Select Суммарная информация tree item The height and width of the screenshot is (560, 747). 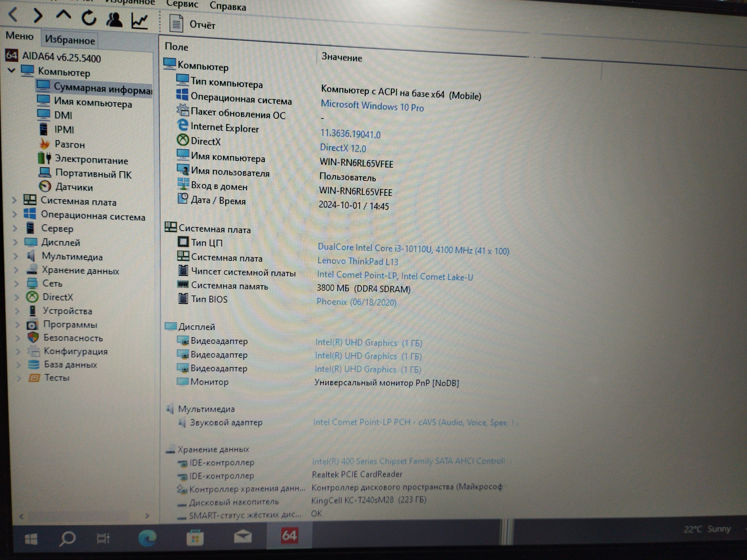95,88
